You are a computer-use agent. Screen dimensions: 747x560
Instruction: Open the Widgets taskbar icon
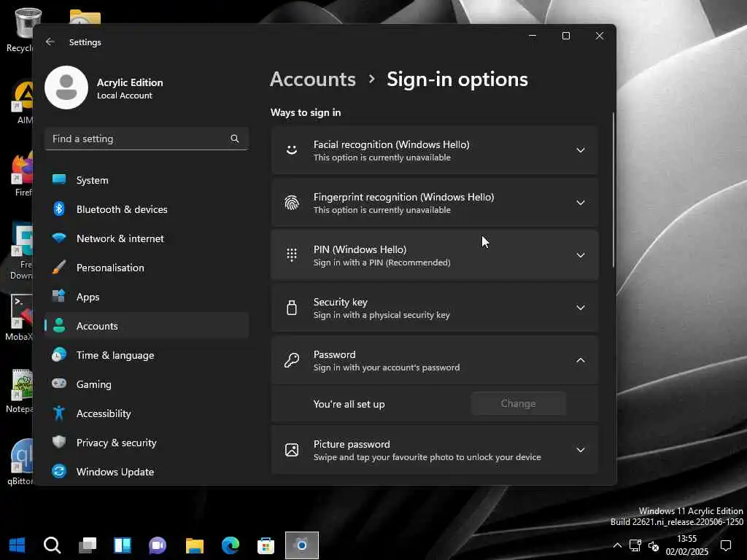tap(123, 545)
